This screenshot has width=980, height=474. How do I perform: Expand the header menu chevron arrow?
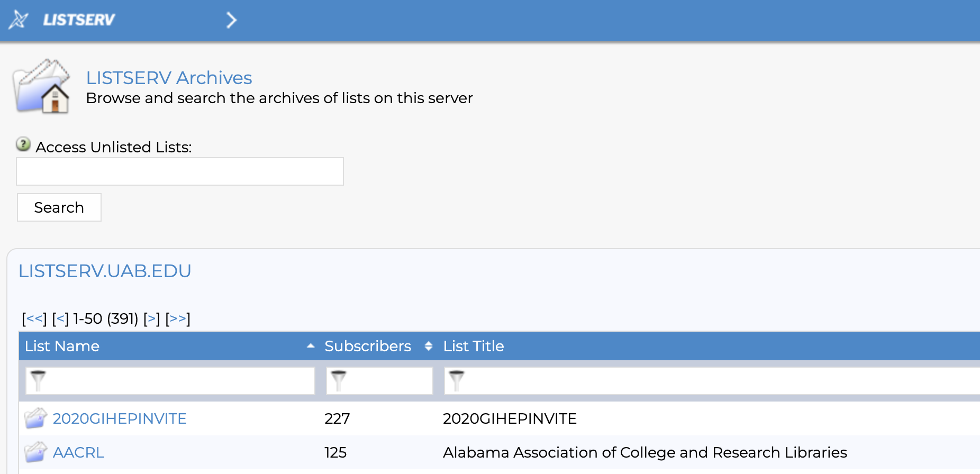[x=231, y=20]
